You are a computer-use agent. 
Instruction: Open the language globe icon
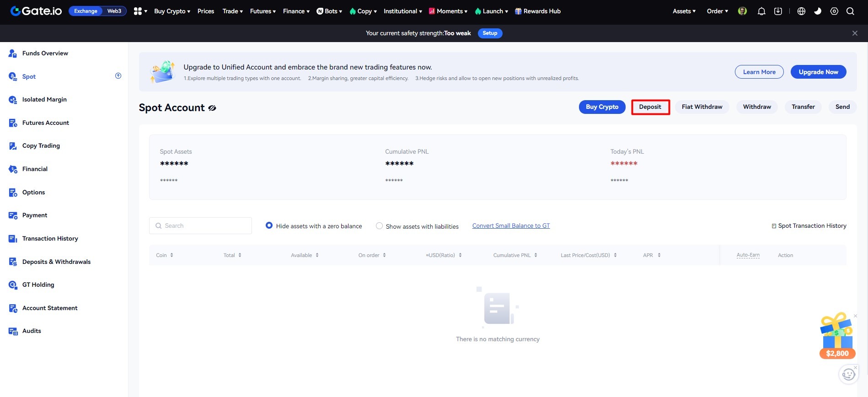pos(801,11)
